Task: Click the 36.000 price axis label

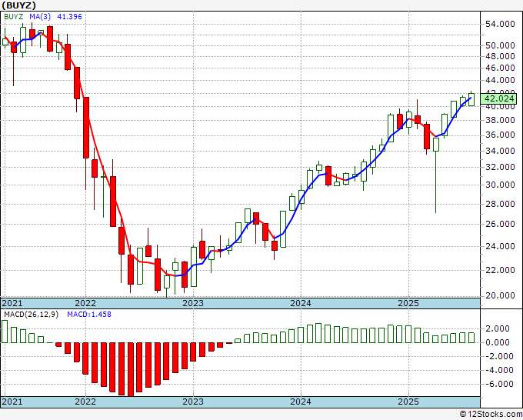Action: point(500,135)
